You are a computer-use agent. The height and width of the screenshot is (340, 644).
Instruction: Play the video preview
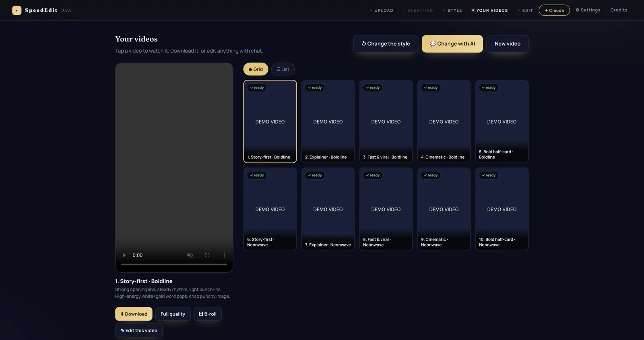pos(124,255)
